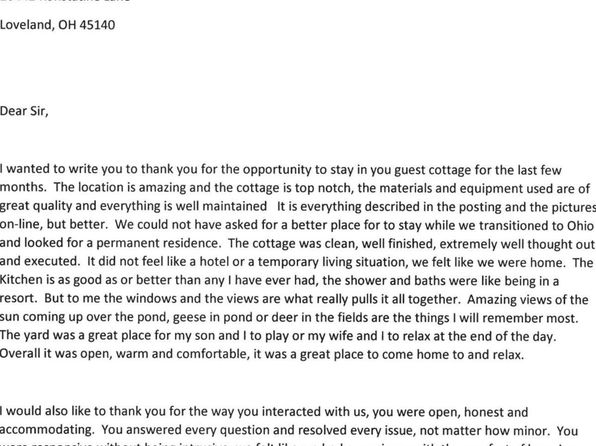This screenshot has width=596, height=446.
Task: Click the phrase 'Amazing views of the'
Action: 528,300
